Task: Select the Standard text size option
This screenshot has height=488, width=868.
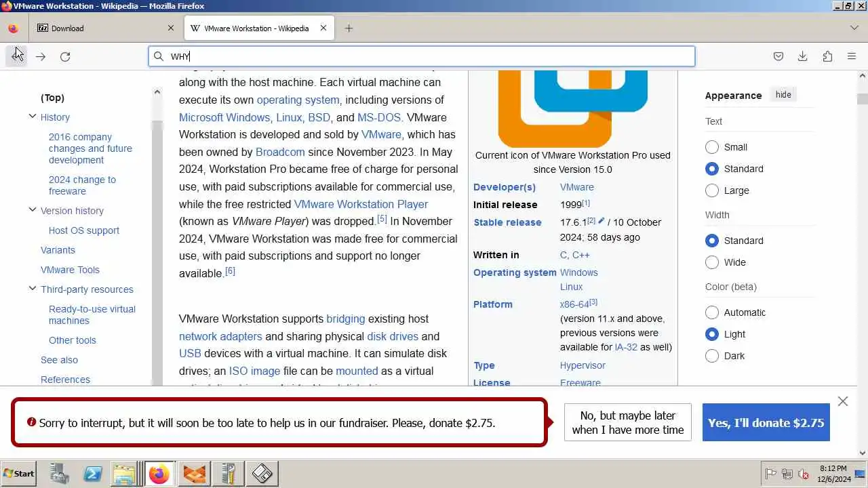Action: [712, 169]
